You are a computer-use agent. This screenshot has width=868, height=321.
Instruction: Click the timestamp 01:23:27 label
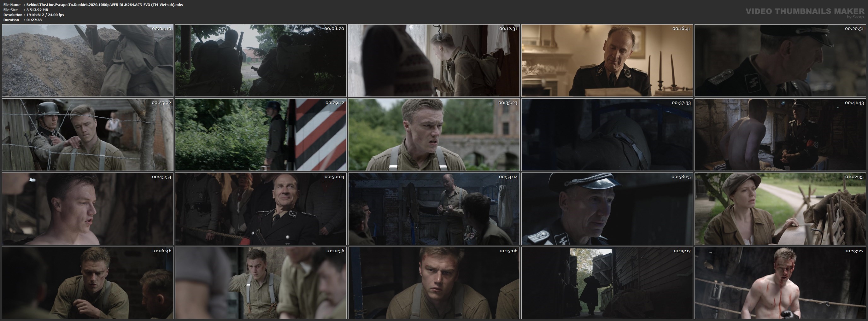[x=854, y=251]
